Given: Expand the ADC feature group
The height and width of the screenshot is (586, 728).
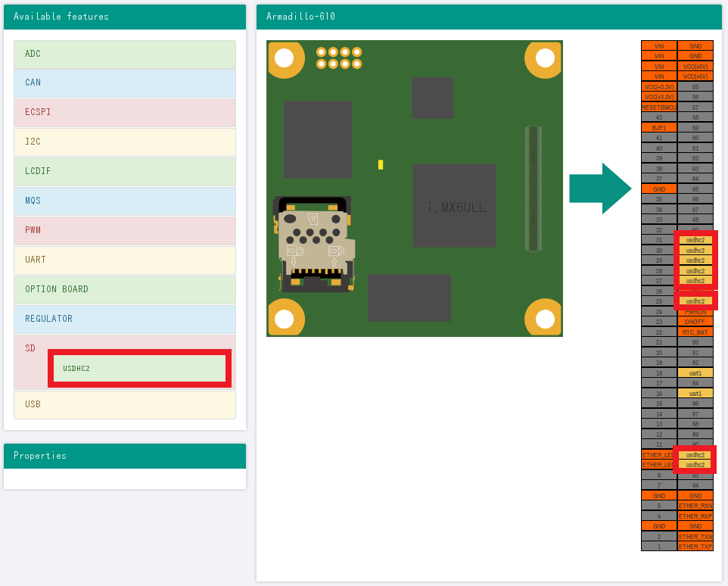Looking at the screenshot, I should [124, 55].
